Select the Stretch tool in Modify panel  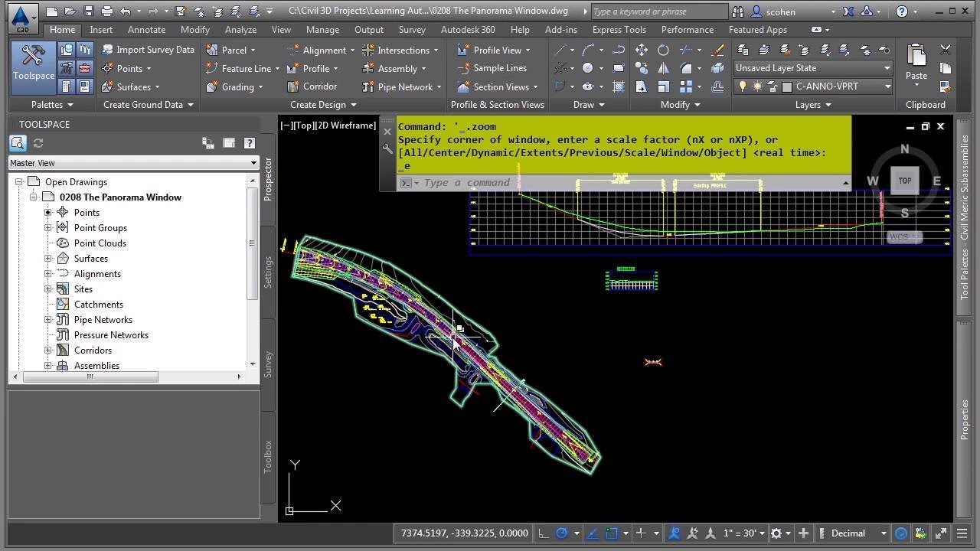pos(642,86)
